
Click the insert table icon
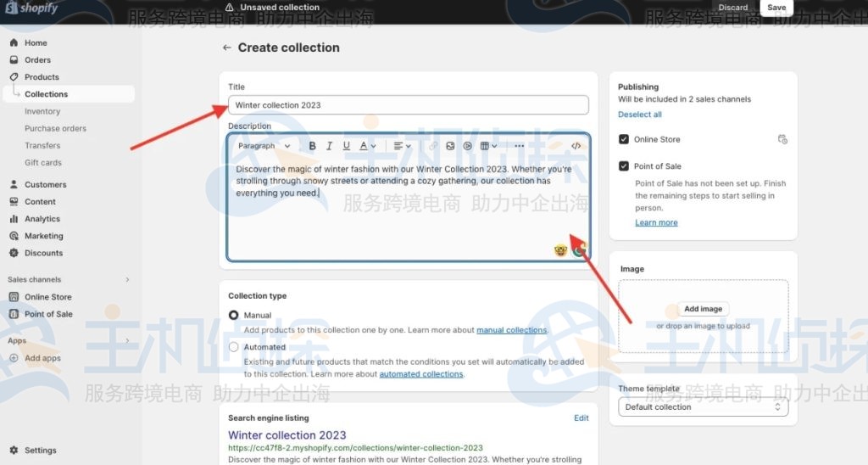(484, 146)
